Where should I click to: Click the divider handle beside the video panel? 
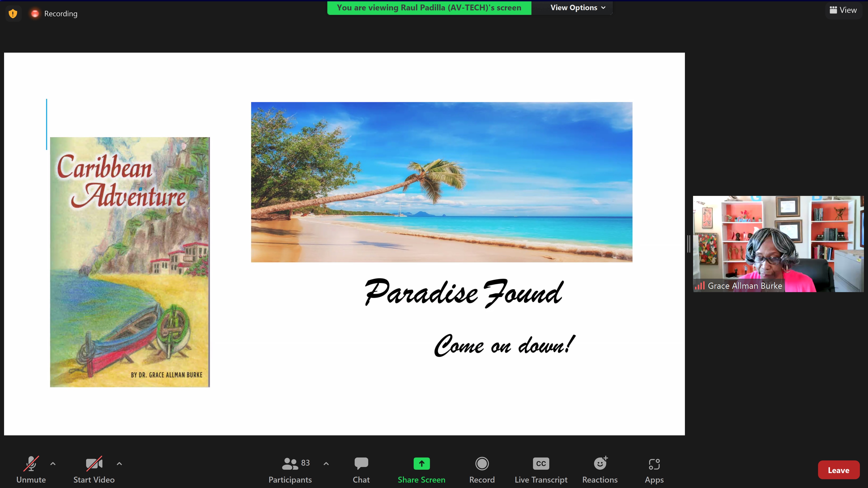coord(689,244)
